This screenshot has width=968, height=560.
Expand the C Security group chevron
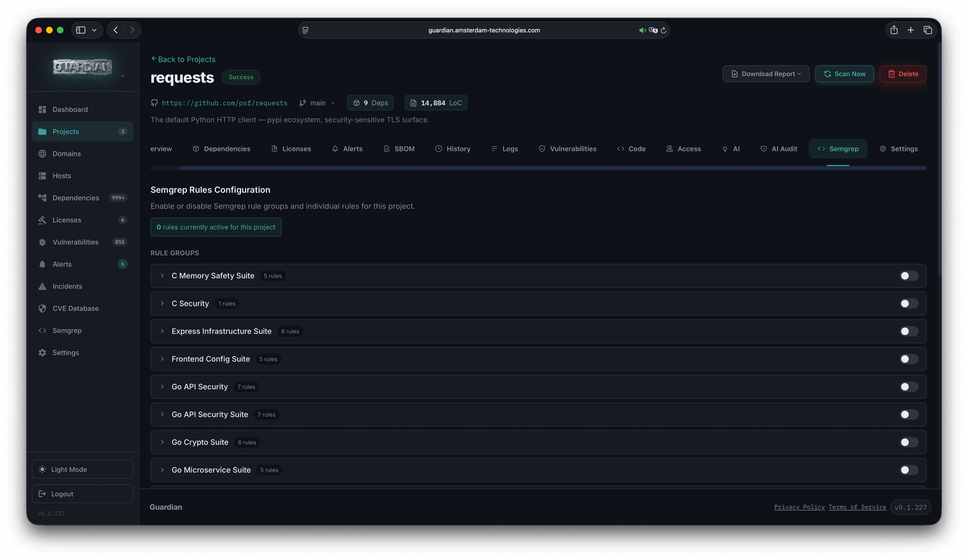coord(162,303)
